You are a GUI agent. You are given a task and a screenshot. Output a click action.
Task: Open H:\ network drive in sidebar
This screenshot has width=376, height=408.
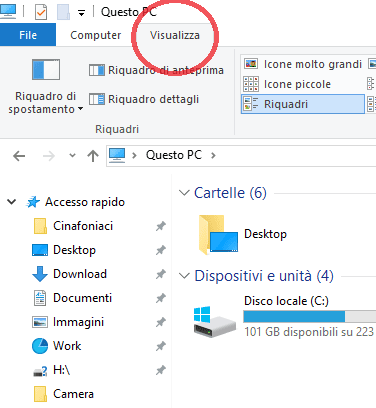(62, 370)
